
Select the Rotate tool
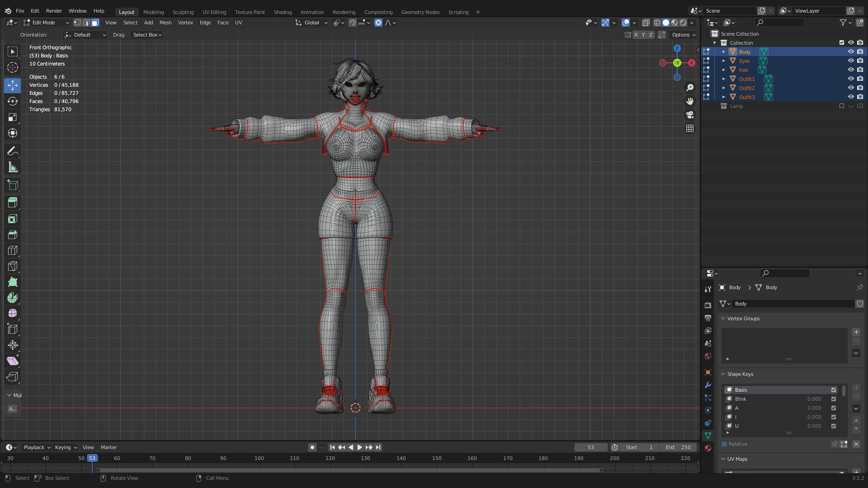pyautogui.click(x=13, y=101)
